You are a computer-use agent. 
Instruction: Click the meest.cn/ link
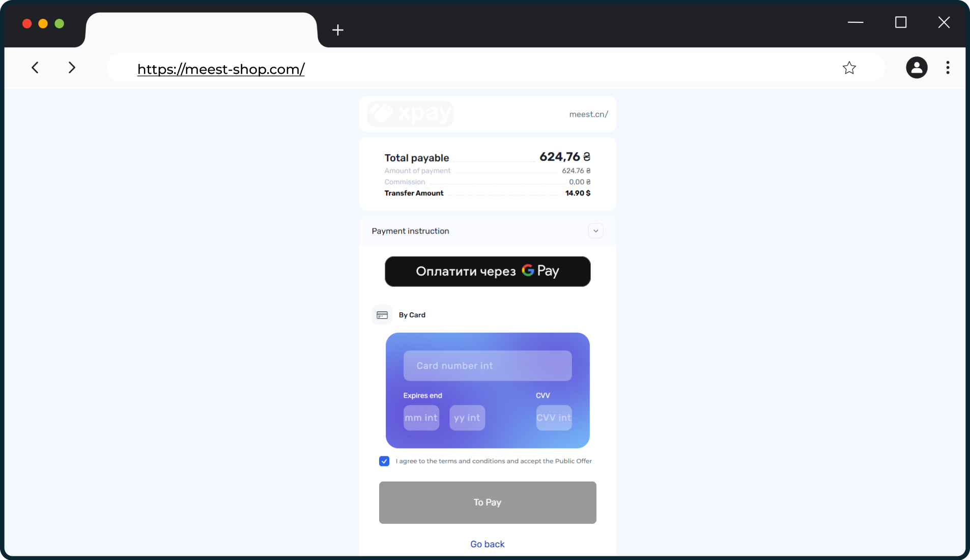pos(589,114)
